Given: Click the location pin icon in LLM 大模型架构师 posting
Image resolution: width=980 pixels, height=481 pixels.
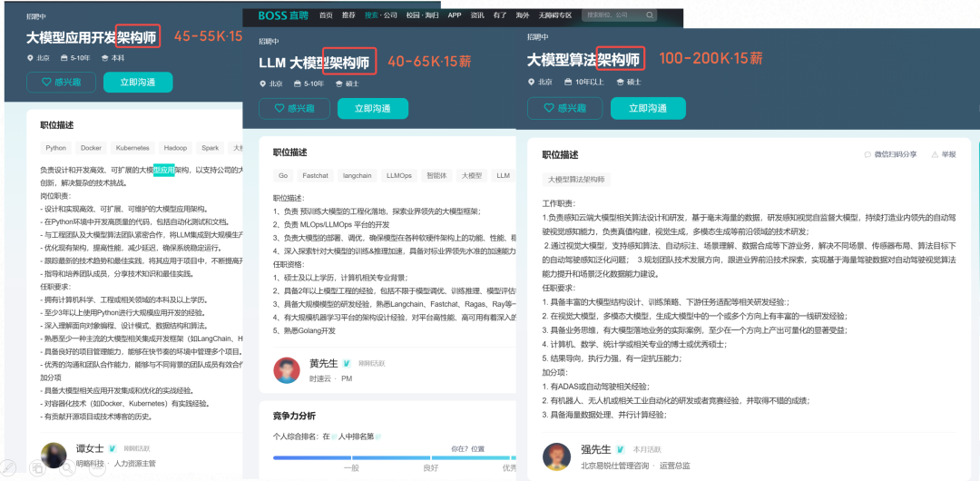Looking at the screenshot, I should [x=262, y=83].
